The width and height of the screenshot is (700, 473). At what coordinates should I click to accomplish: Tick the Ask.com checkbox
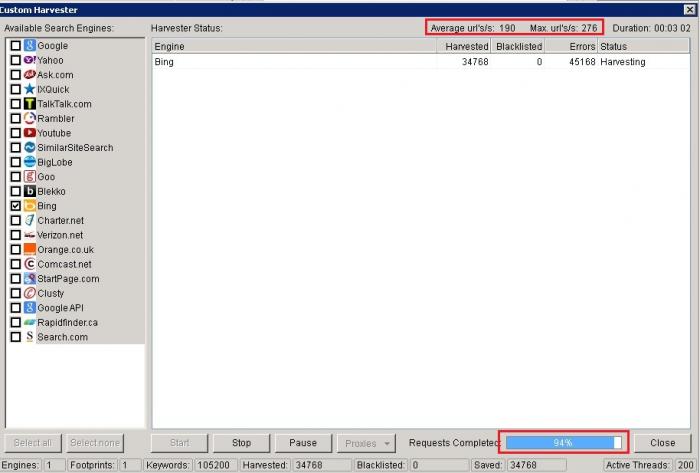pyautogui.click(x=16, y=75)
